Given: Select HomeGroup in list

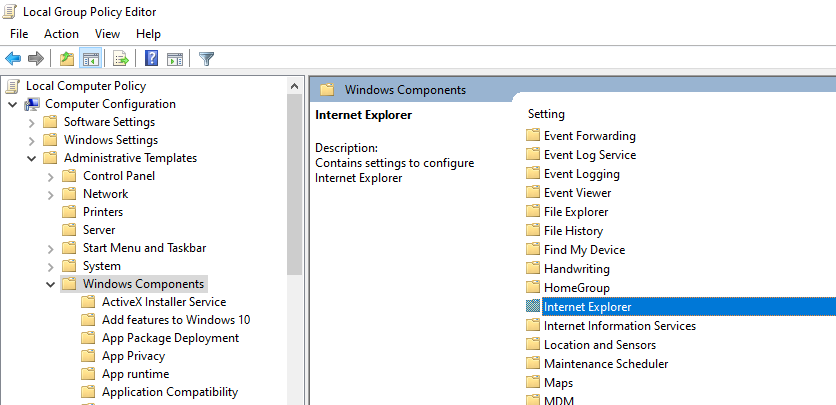Looking at the screenshot, I should [576, 288].
